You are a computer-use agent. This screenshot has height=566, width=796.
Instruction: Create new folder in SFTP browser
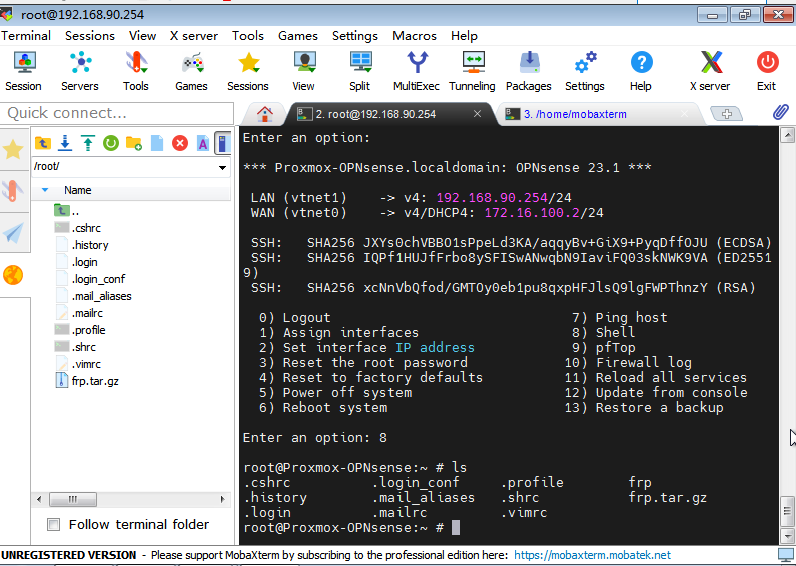(x=133, y=143)
